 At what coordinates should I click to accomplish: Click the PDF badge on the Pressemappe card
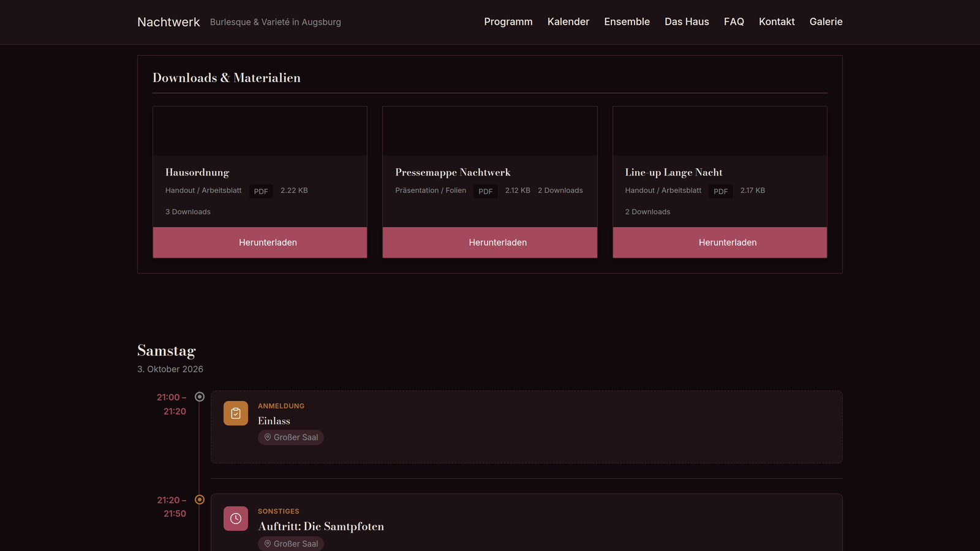(x=486, y=191)
